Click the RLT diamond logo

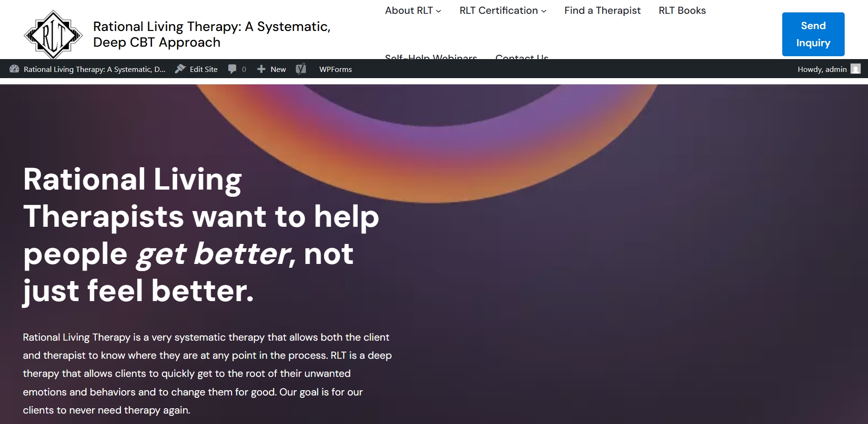(x=53, y=35)
